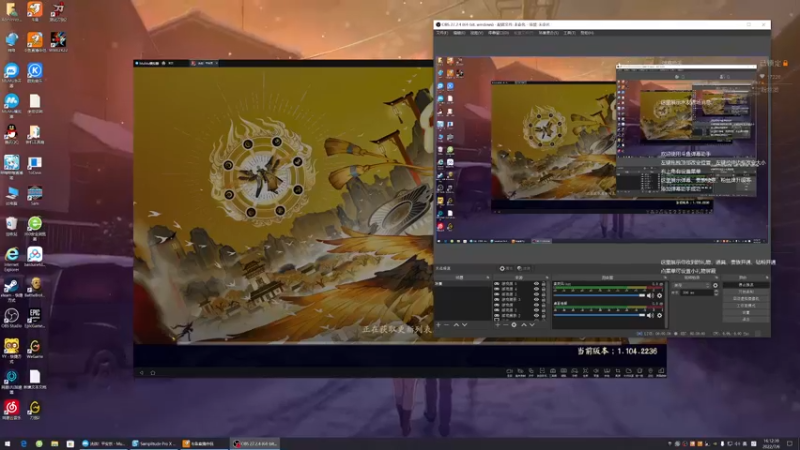Image resolution: width=800 pixels, height=450 pixels.
Task: Open NetEase Cloud Music red desktop icon
Action: [x=11, y=410]
